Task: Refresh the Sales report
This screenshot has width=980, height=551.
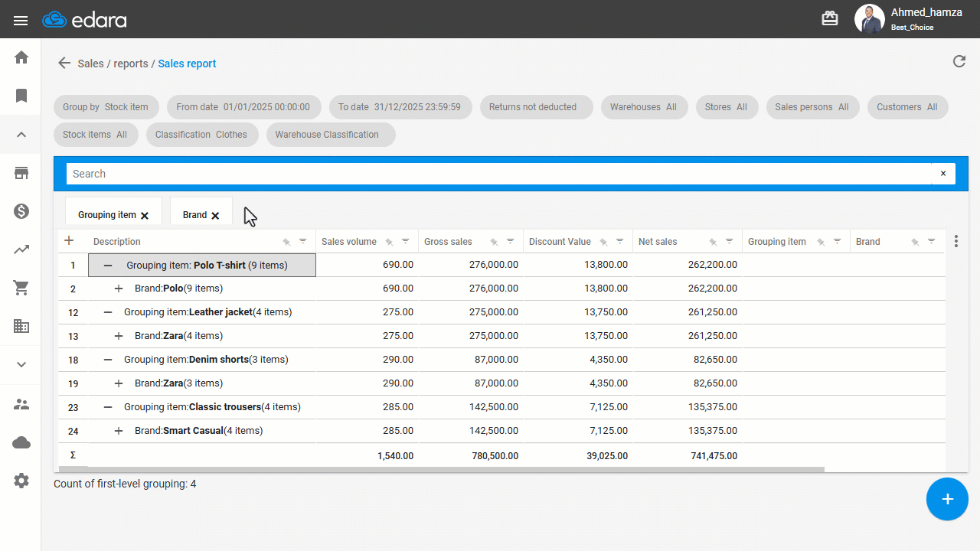Action: tap(959, 61)
